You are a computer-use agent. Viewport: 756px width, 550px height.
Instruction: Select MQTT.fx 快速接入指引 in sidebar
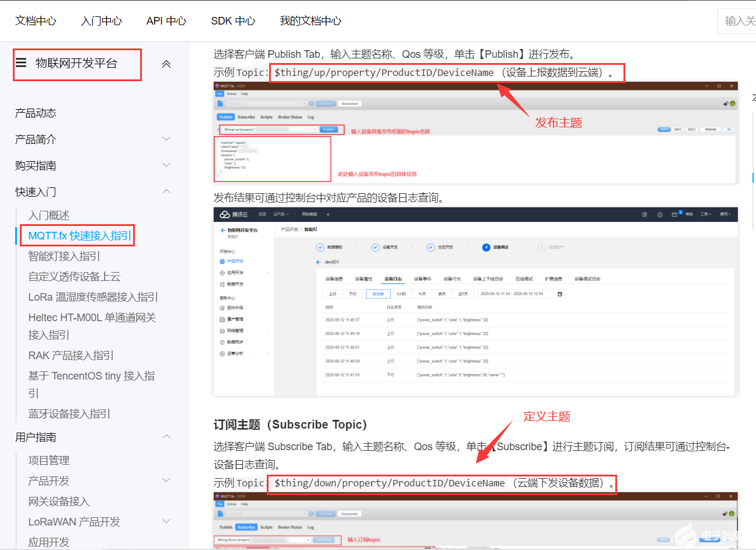point(79,236)
